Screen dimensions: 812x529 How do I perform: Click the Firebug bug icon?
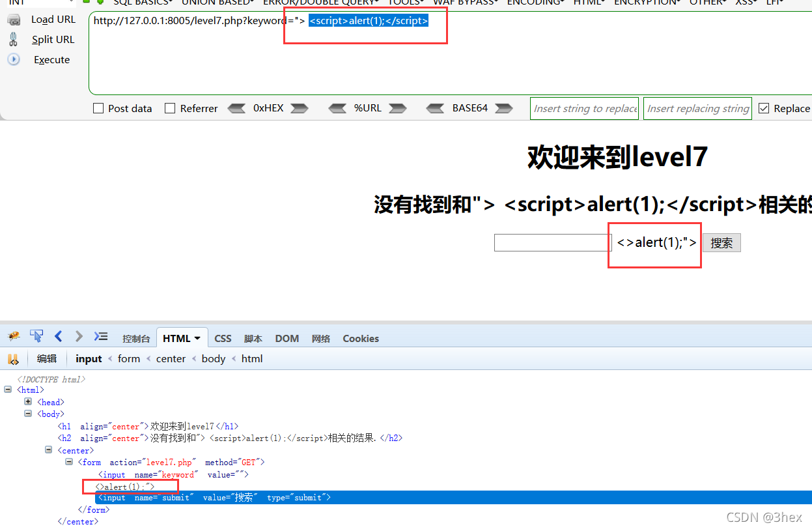coord(14,336)
